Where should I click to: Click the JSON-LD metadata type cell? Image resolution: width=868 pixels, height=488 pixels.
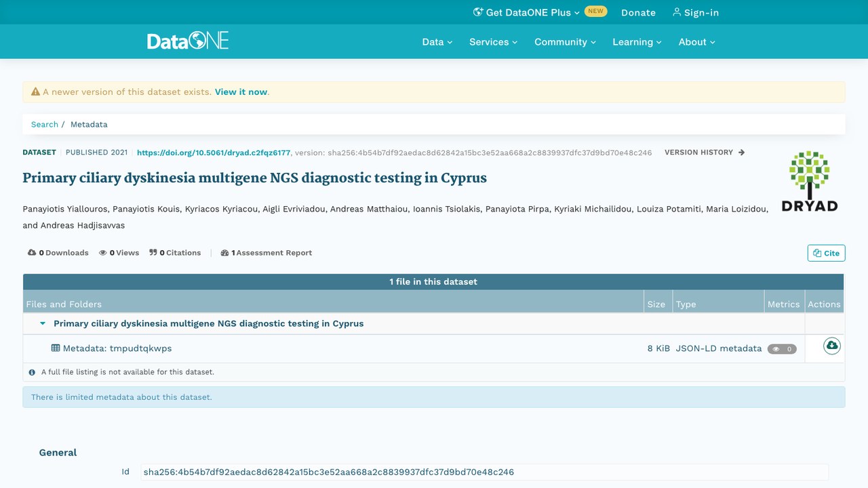[x=719, y=348]
